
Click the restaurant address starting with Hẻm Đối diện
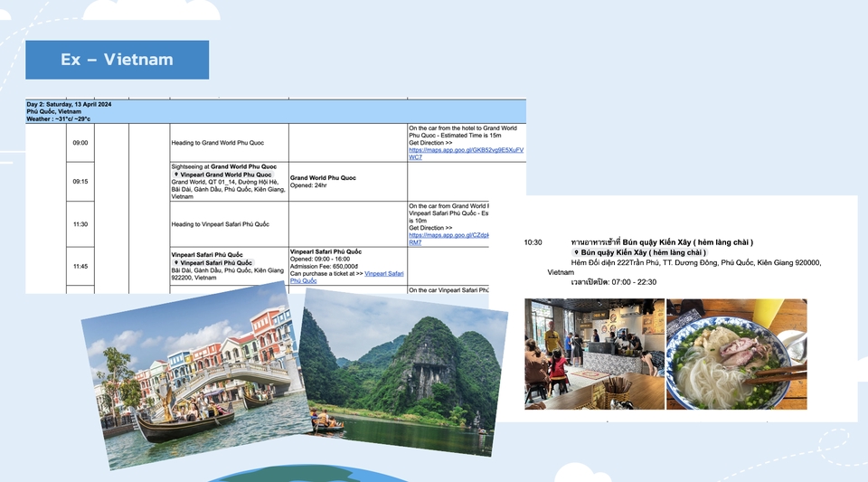point(684,268)
